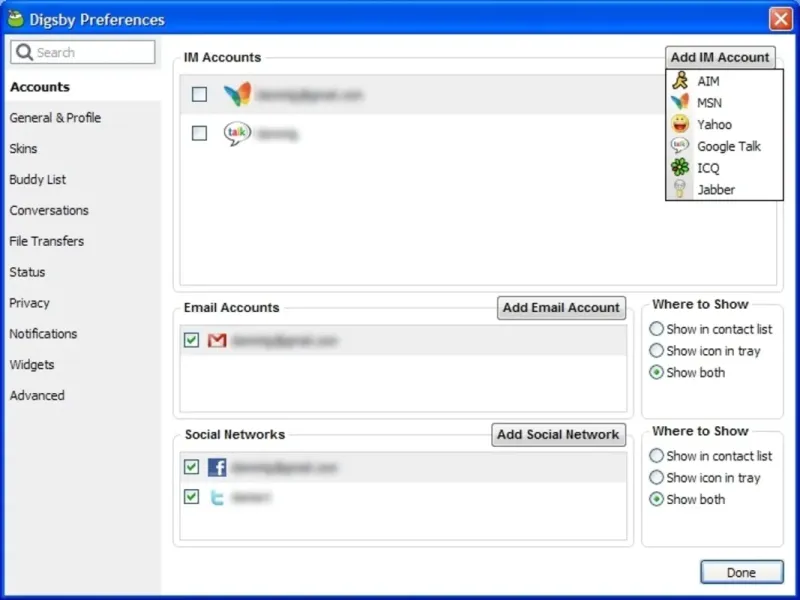Select social 'Show icon in tray' radio
The image size is (800, 600).
[656, 478]
